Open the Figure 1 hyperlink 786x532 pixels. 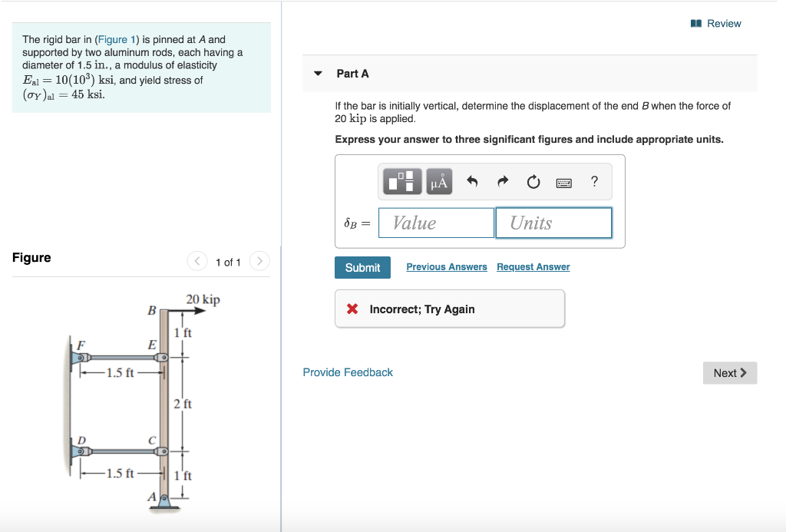tap(117, 39)
